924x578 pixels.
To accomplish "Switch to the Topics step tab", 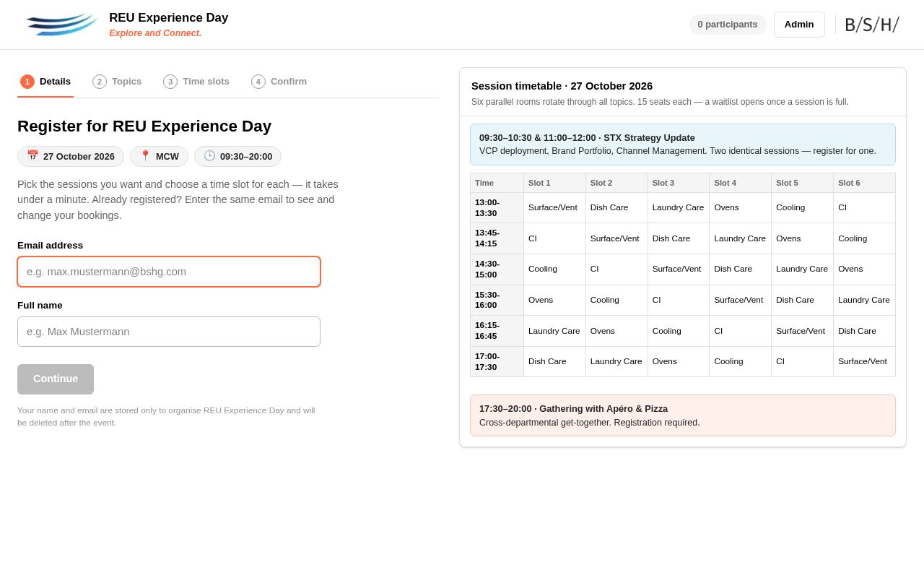I will click(117, 82).
